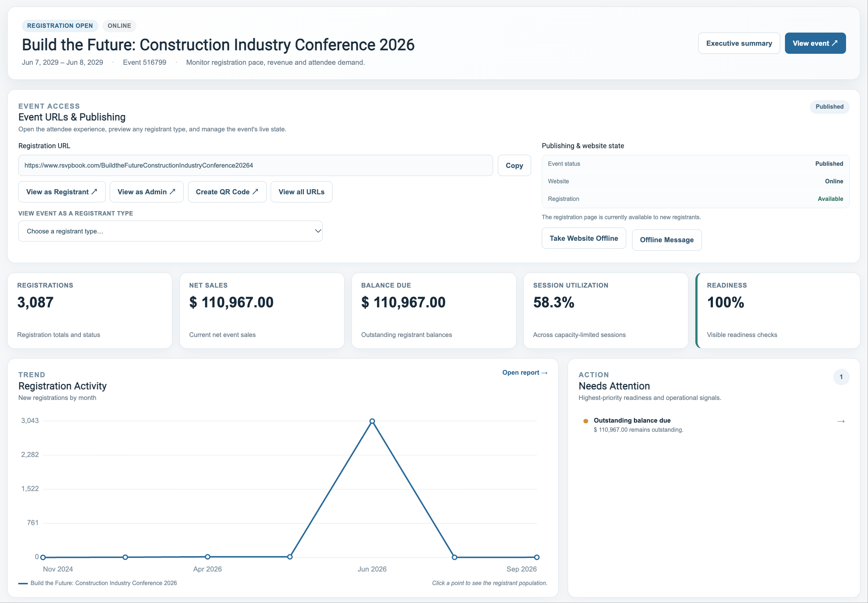Copy the registration URL
868x603 pixels.
(x=514, y=165)
